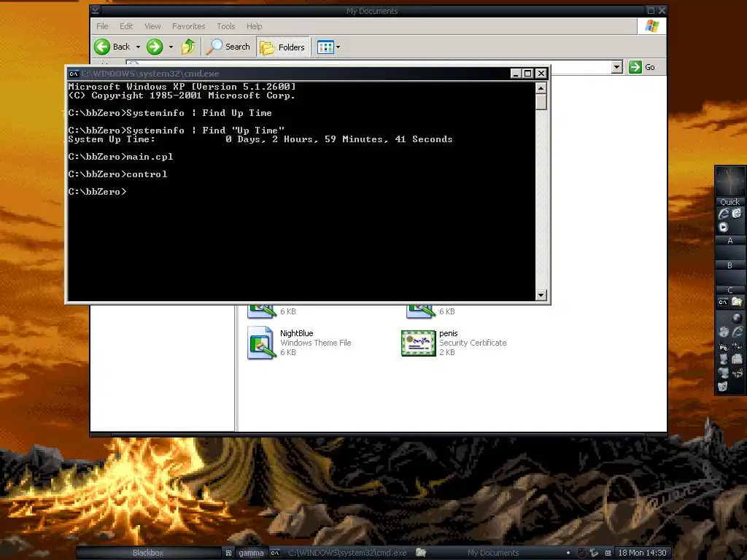Open the Tools menu

[x=226, y=26]
